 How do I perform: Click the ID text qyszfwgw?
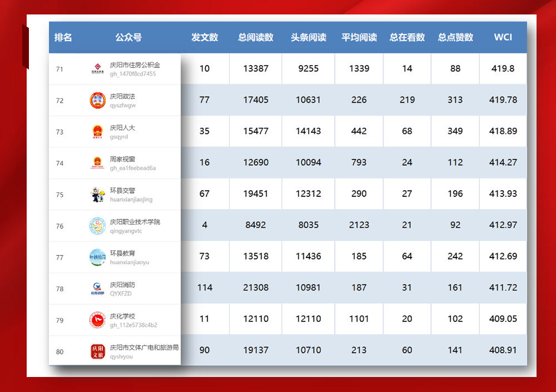coord(123,105)
